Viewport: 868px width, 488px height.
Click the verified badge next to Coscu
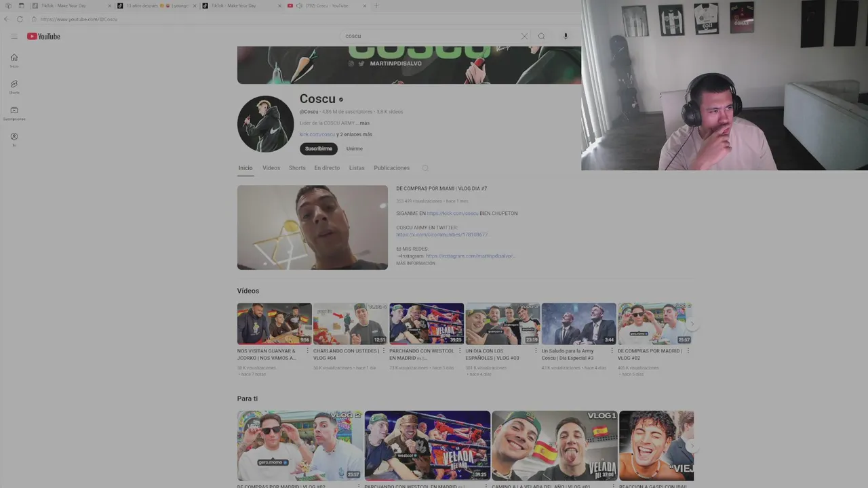click(x=341, y=100)
